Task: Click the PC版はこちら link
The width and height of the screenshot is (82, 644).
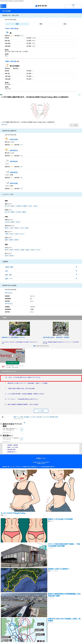Action: point(41,458)
